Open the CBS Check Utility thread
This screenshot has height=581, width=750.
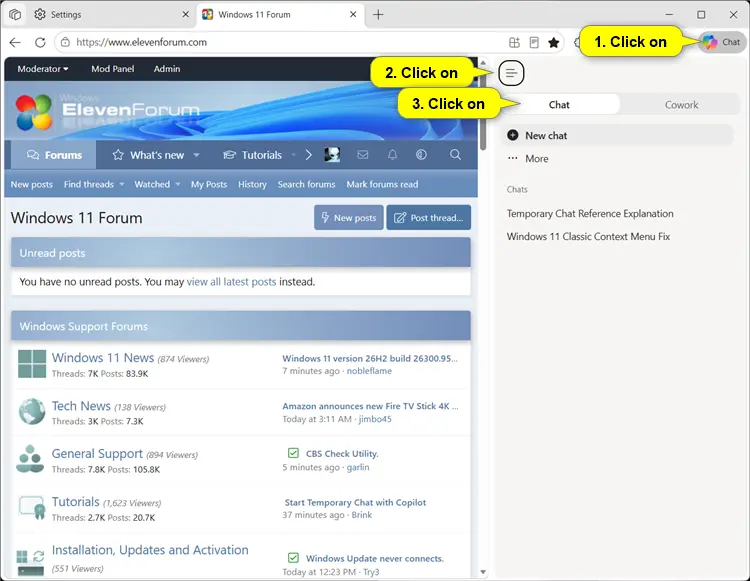pos(342,453)
